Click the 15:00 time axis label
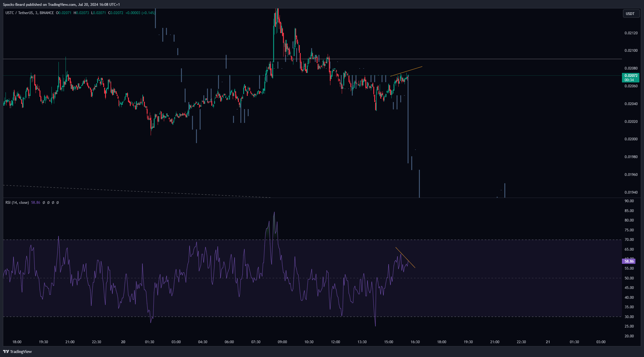The width and height of the screenshot is (644, 357). click(389, 342)
